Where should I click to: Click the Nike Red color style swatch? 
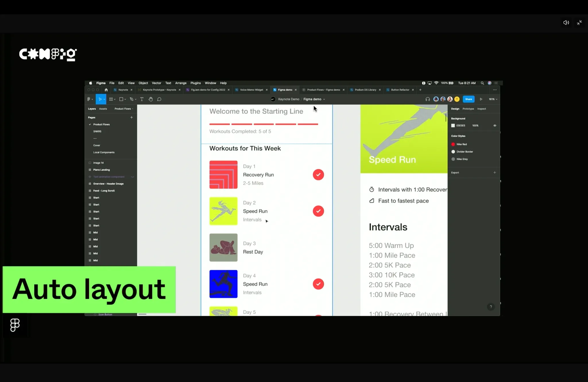point(453,144)
